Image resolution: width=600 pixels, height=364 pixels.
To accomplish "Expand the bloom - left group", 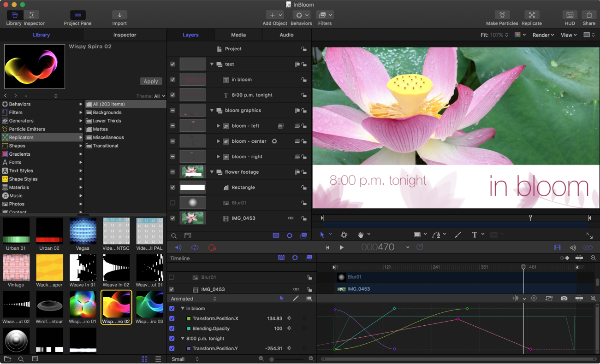I will (219, 126).
